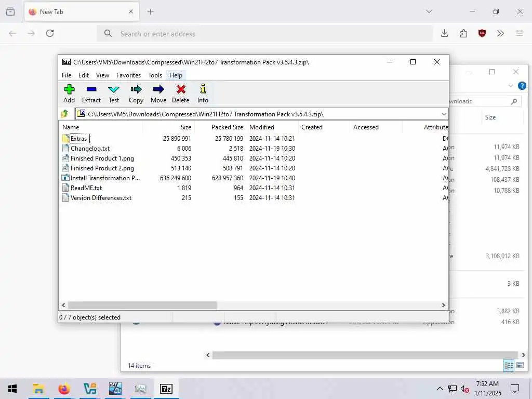Go back in Firefox
532x399 pixels.
pyautogui.click(x=12, y=33)
